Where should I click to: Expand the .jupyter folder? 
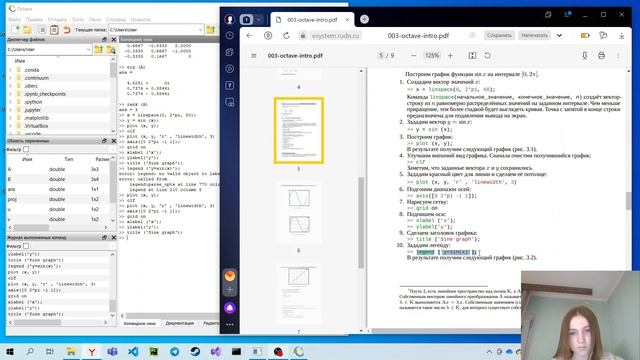coord(10,110)
